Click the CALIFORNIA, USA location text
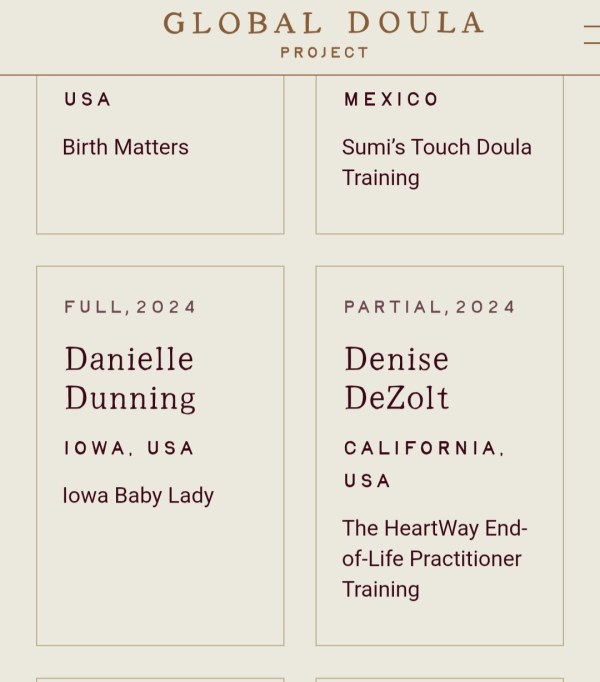This screenshot has width=600, height=682. coord(424,465)
